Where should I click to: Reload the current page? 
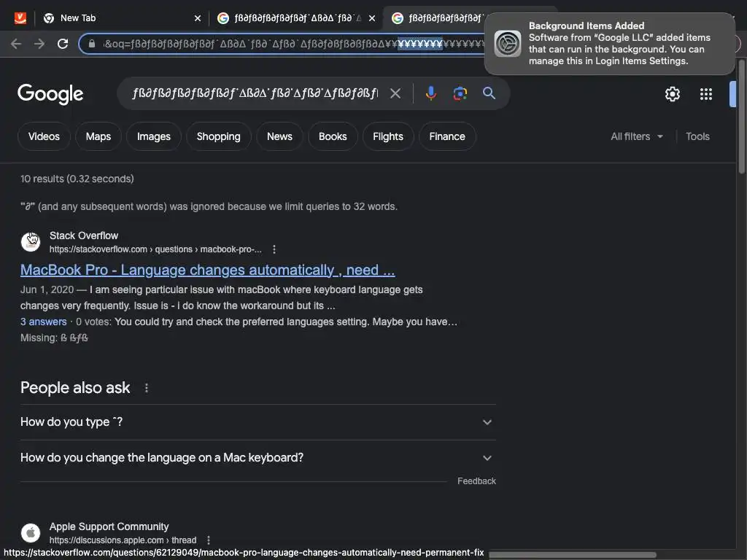63,44
